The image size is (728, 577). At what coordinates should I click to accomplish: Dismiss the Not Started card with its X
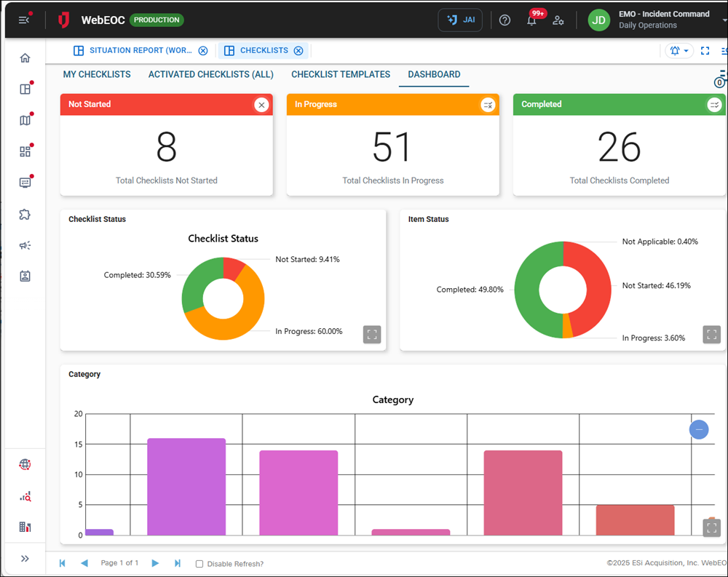pos(261,105)
